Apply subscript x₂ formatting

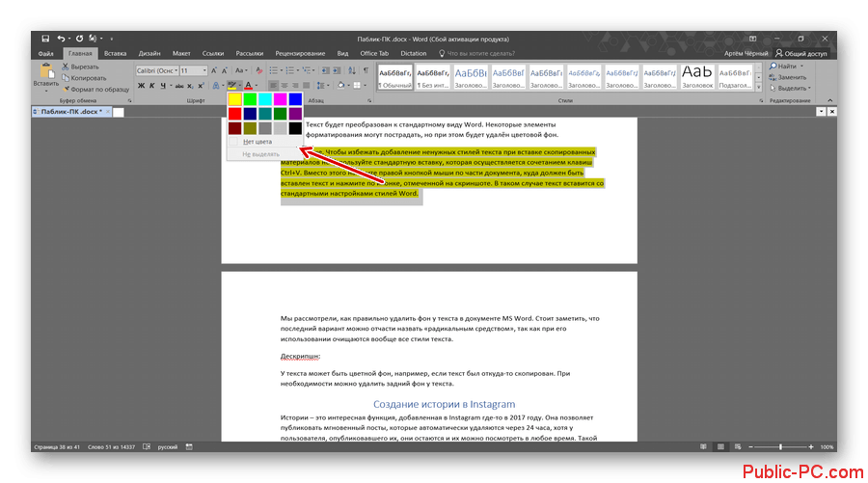(x=190, y=86)
